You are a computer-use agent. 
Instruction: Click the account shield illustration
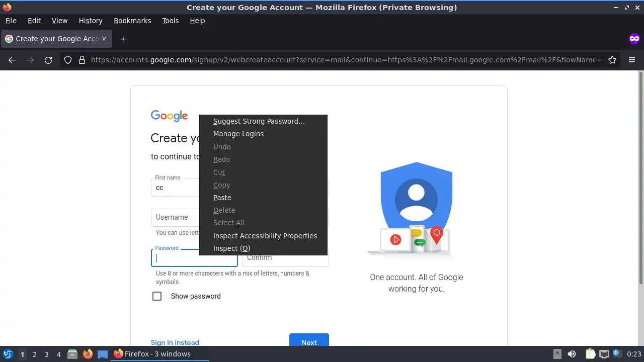coord(416,210)
